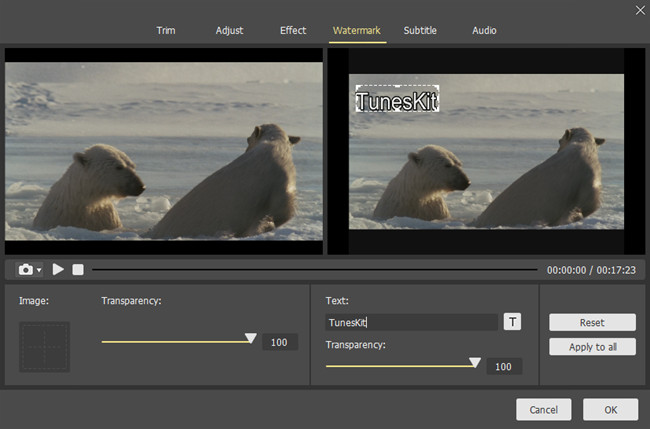
Task: Play the video preview
Action: point(58,269)
